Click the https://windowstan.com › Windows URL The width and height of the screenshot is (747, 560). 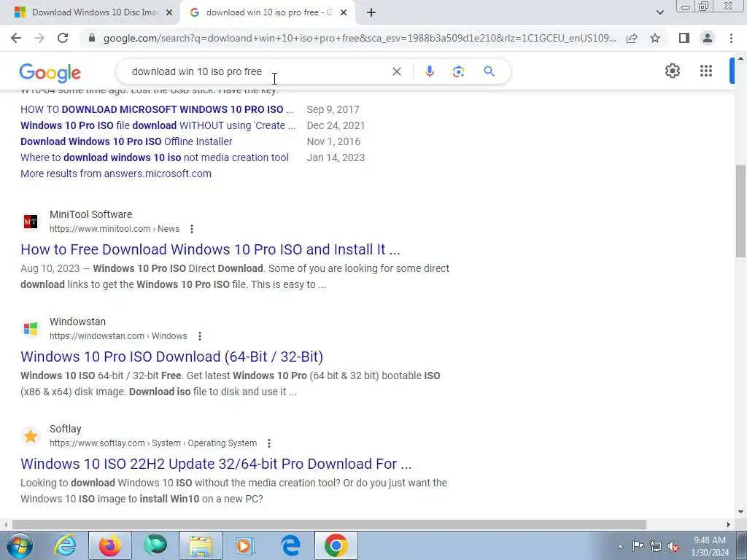[x=118, y=336]
